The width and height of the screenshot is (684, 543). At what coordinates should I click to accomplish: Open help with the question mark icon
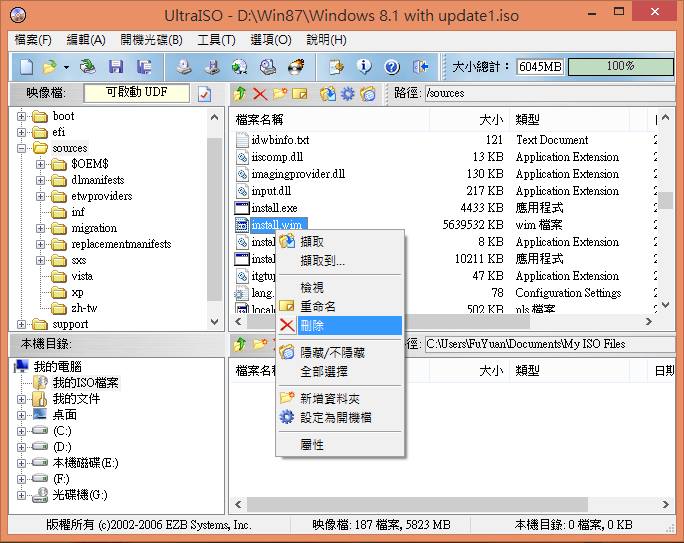pos(392,67)
